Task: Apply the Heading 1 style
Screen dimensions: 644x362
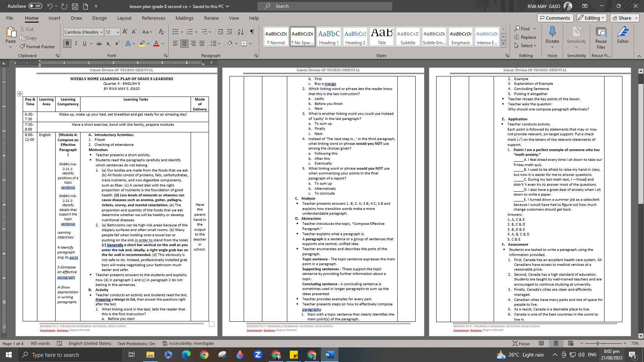Action: click(x=329, y=37)
